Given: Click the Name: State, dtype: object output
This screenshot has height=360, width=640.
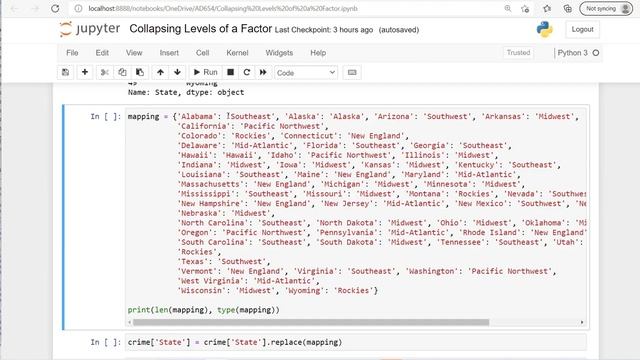Looking at the screenshot, I should [x=186, y=92].
